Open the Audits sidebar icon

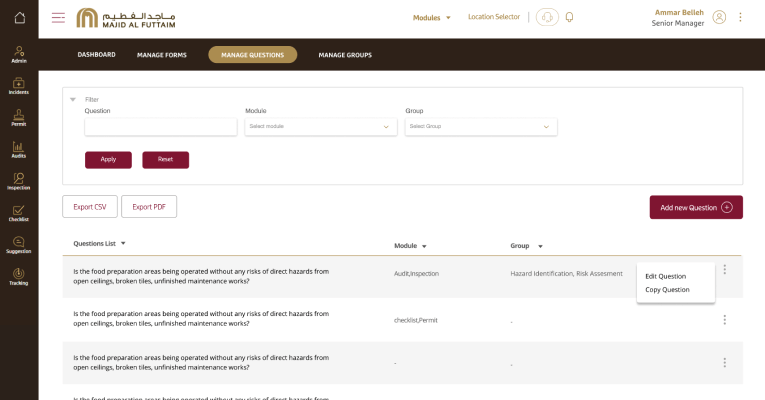[19, 149]
